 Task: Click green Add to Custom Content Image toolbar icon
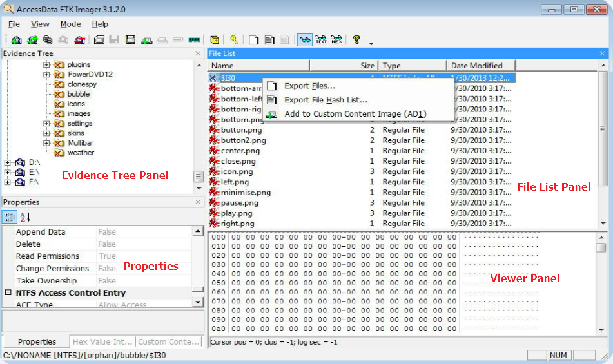(146, 40)
